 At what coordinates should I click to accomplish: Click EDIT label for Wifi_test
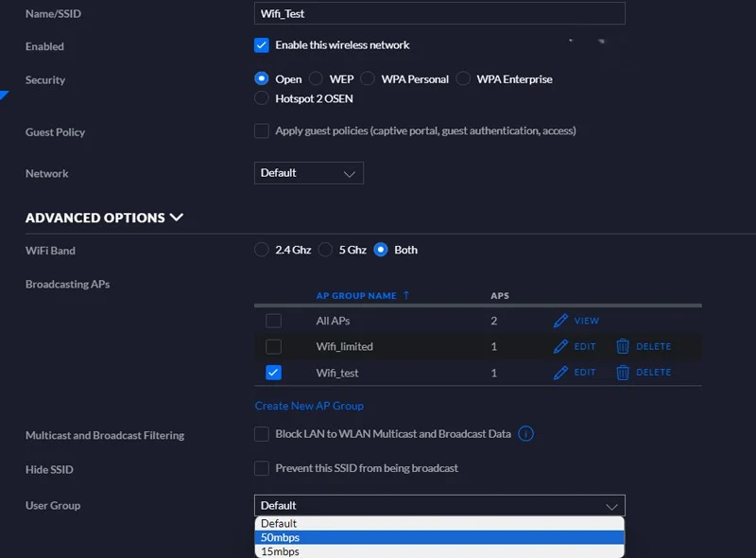(585, 373)
